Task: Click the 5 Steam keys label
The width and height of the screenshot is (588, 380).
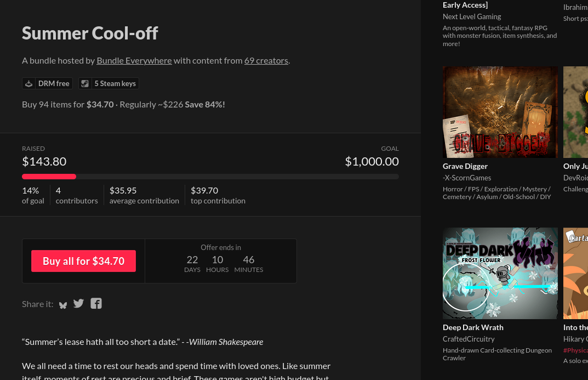Action: tap(115, 83)
